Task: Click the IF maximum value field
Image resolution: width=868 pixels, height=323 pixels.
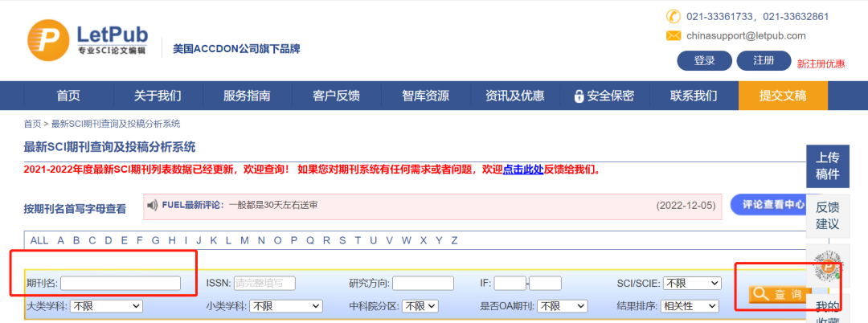Action: (x=545, y=283)
